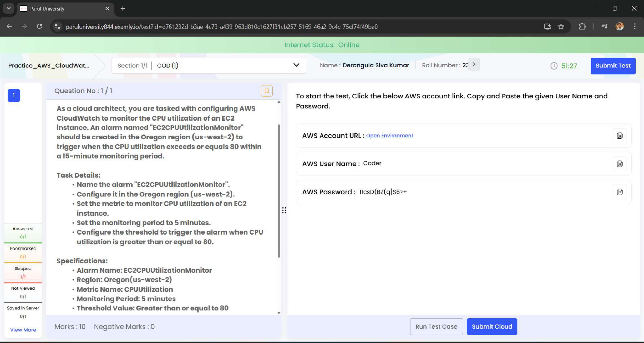The width and height of the screenshot is (644, 343).
Task: Click the browser address bar URL
Action: 221,27
